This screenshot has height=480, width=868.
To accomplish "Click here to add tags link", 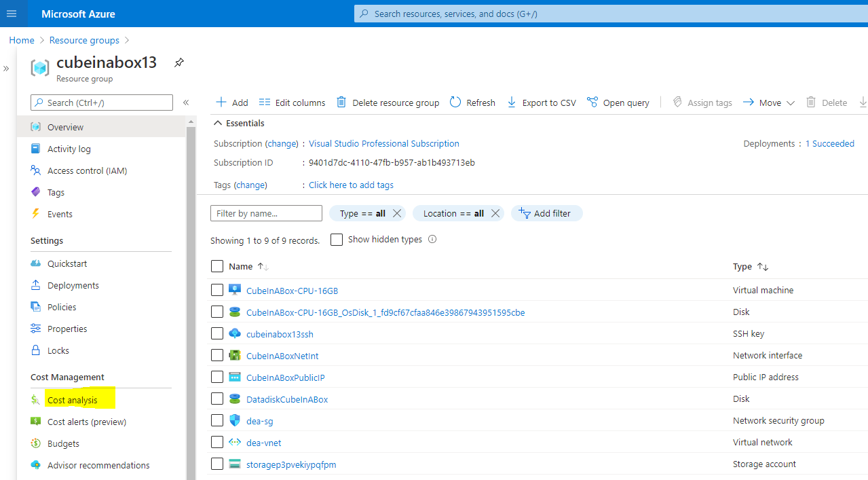I will [351, 185].
